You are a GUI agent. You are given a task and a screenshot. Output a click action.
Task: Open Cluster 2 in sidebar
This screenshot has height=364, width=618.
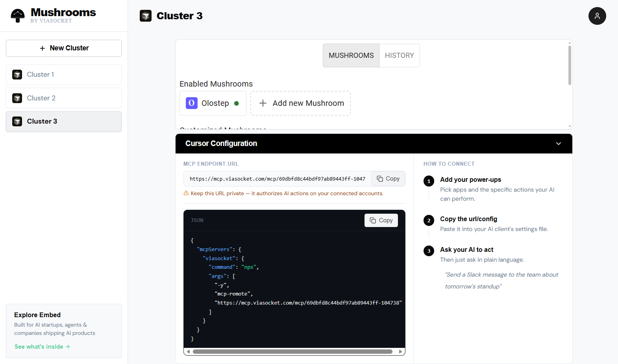point(64,98)
